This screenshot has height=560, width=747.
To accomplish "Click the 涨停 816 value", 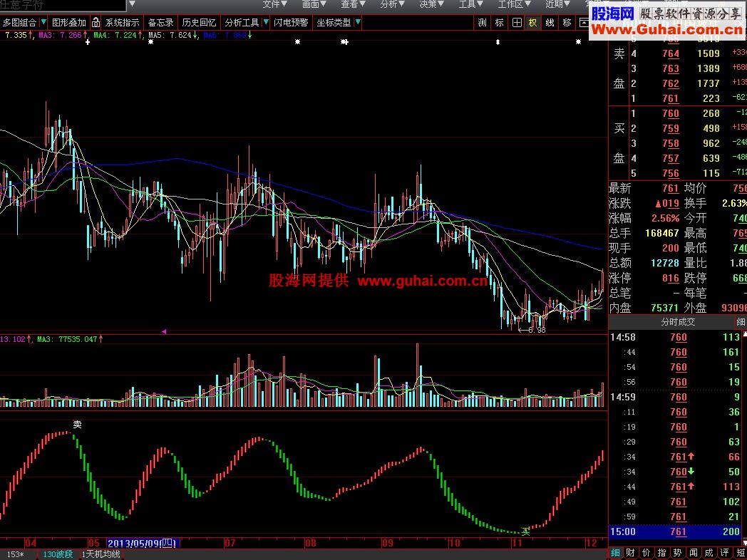I will [671, 278].
